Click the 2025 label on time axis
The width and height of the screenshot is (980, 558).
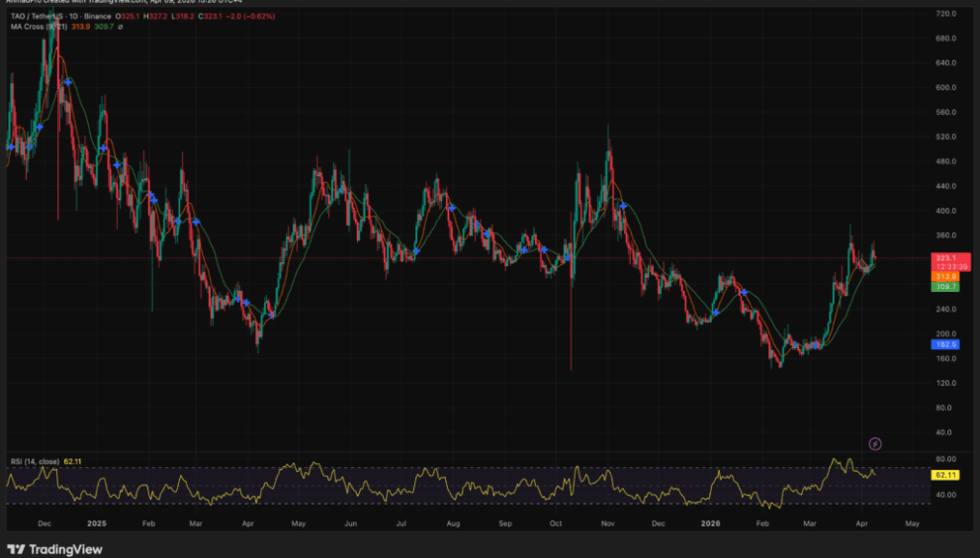96,520
